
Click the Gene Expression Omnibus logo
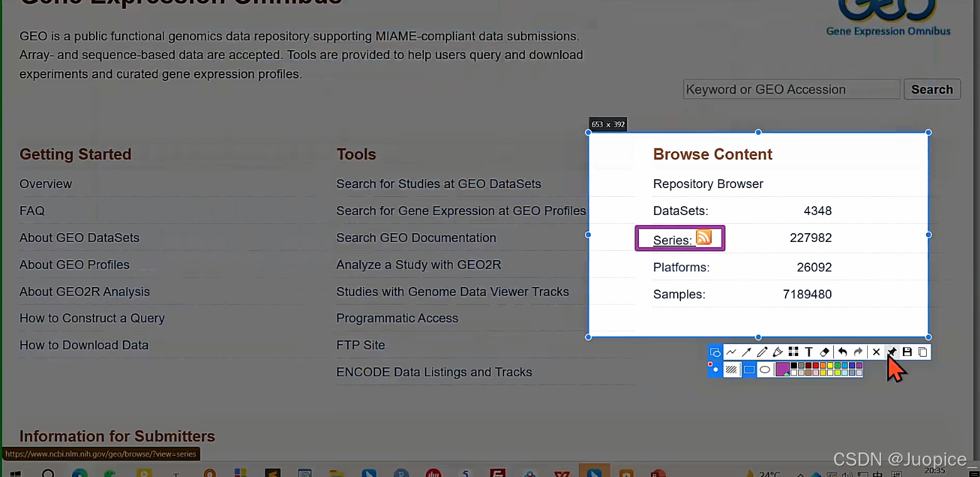pyautogui.click(x=888, y=17)
